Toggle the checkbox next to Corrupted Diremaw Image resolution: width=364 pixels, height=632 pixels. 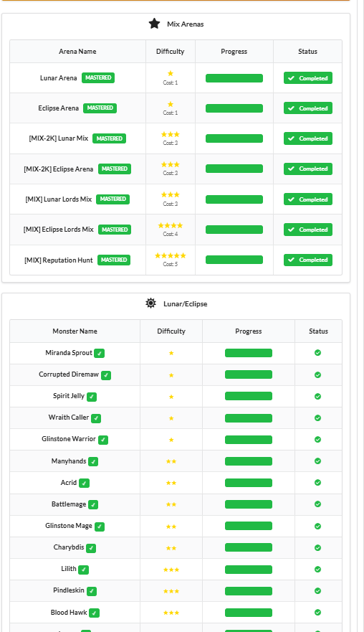106,375
